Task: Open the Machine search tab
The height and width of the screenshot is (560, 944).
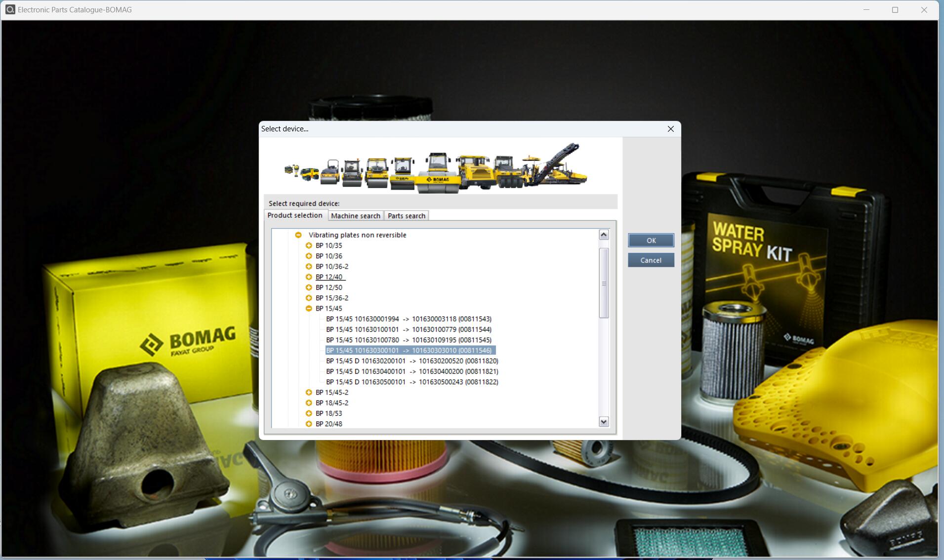Action: click(356, 216)
